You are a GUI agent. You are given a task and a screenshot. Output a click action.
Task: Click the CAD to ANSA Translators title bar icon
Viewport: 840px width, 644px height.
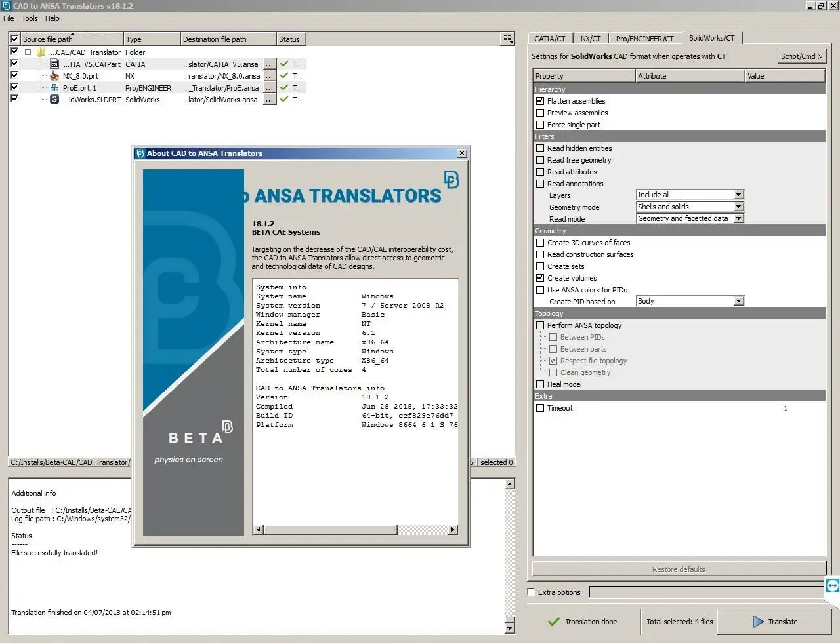pyautogui.click(x=6, y=6)
